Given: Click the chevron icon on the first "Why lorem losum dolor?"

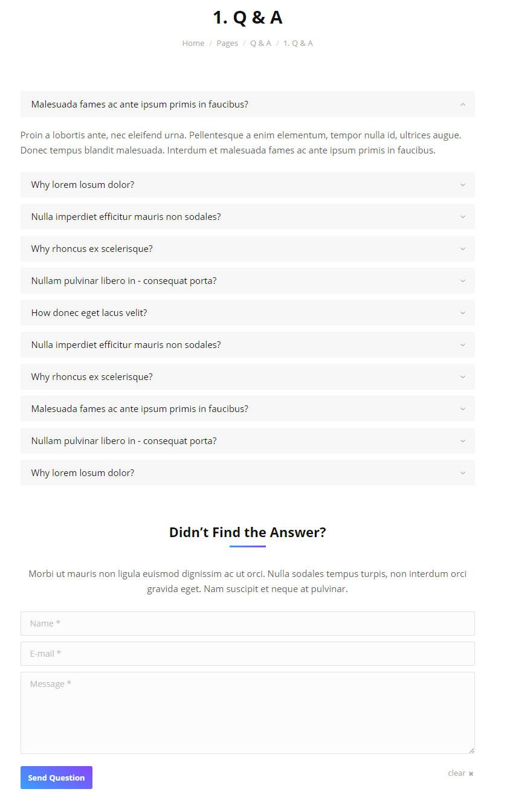Looking at the screenshot, I should click(x=463, y=185).
